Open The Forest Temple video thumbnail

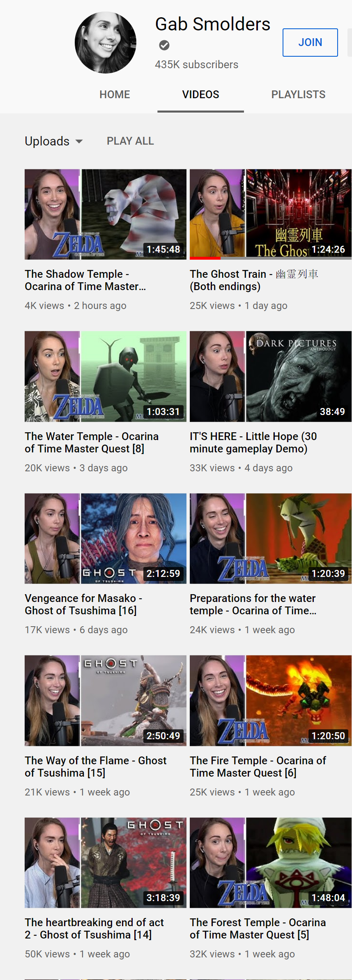click(271, 863)
